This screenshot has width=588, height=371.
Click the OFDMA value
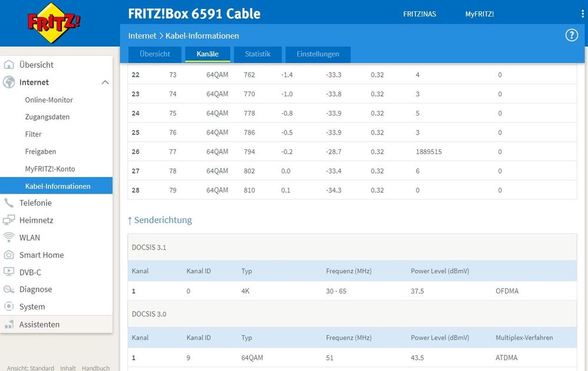tap(507, 291)
